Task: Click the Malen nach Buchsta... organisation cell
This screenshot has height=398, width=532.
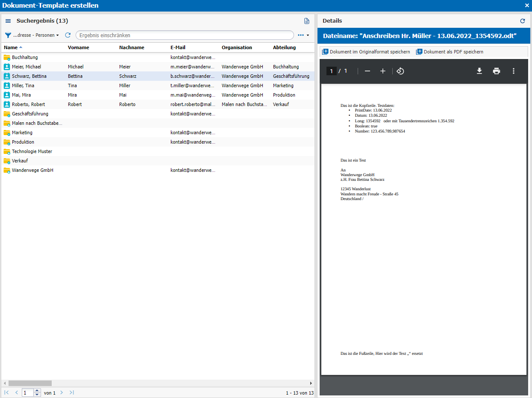Action: point(244,104)
